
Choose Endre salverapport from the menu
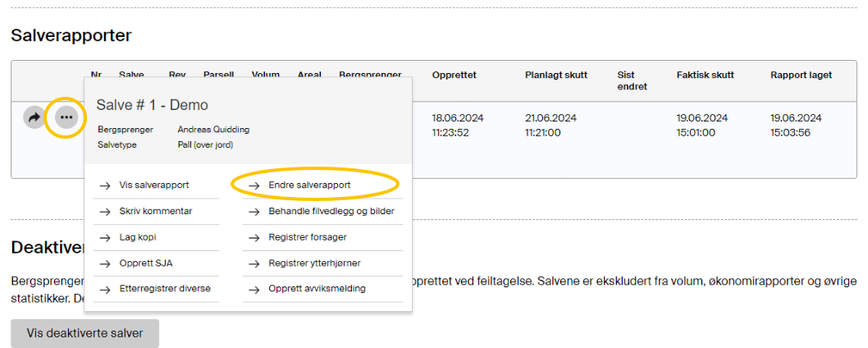[309, 185]
